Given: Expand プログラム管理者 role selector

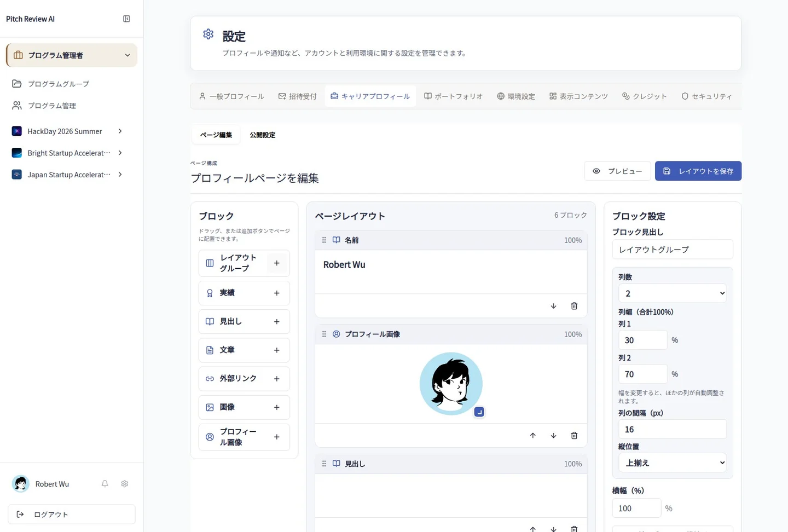Looking at the screenshot, I should (x=72, y=55).
